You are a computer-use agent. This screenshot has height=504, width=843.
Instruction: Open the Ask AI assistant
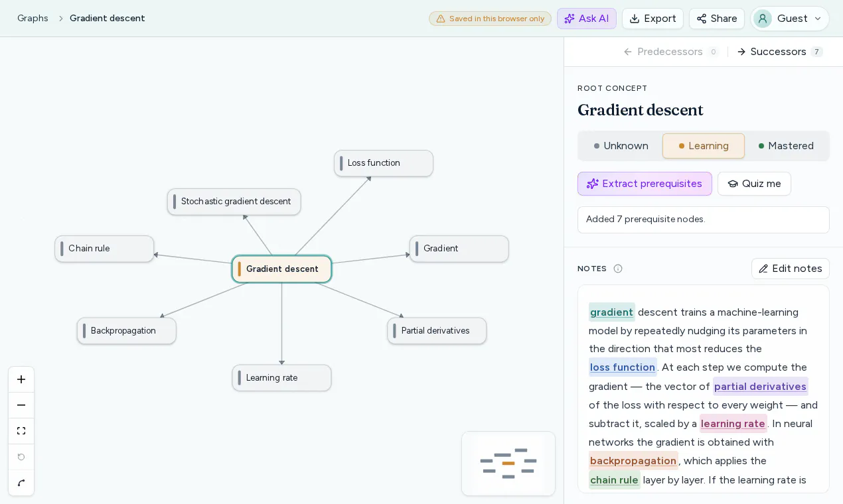tap(587, 19)
